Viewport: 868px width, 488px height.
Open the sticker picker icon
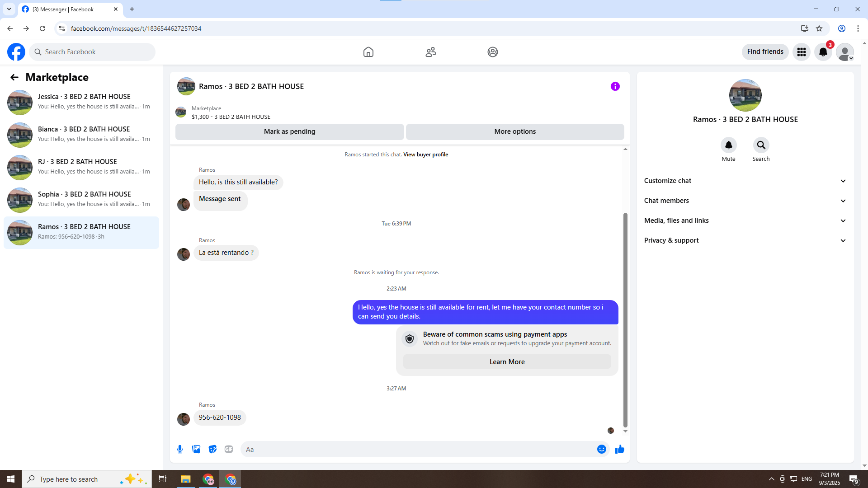point(212,449)
